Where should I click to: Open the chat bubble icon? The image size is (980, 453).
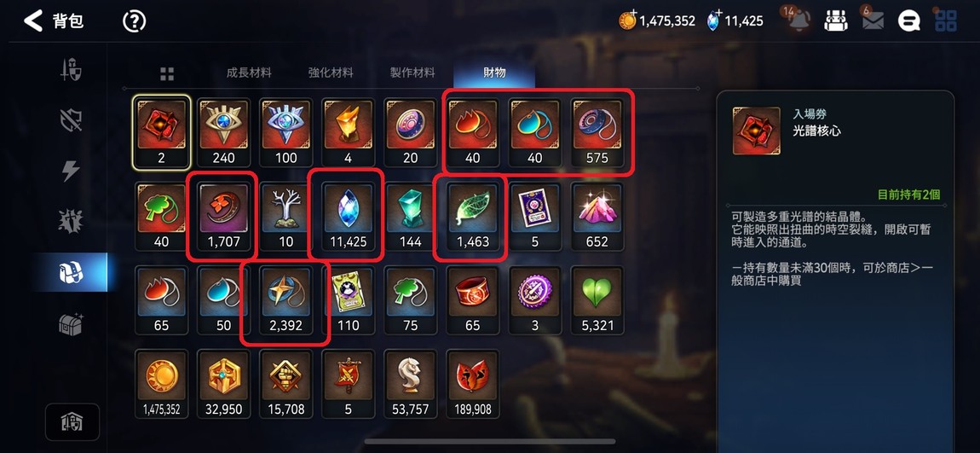click(908, 20)
